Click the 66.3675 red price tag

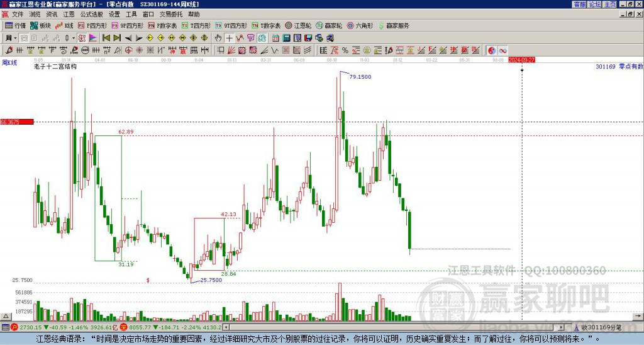tap(17, 122)
